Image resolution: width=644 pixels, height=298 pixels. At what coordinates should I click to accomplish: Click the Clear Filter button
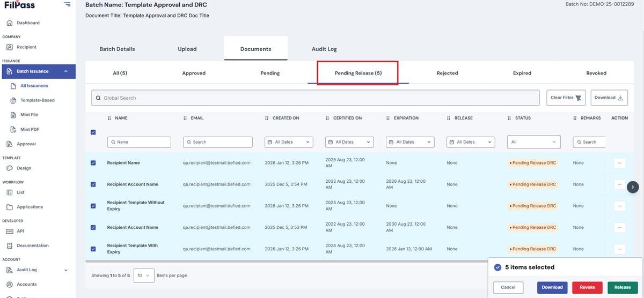[x=566, y=98]
